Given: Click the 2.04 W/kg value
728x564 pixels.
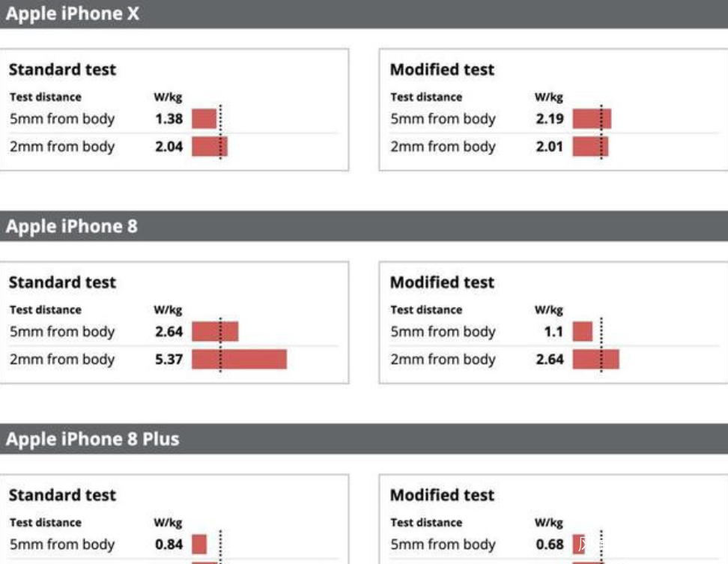Looking at the screenshot, I should 169,147.
